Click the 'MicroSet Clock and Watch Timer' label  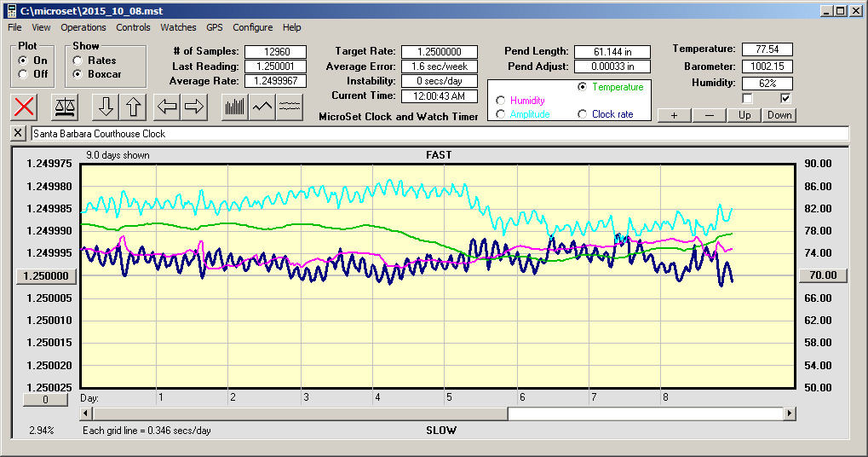399,116
